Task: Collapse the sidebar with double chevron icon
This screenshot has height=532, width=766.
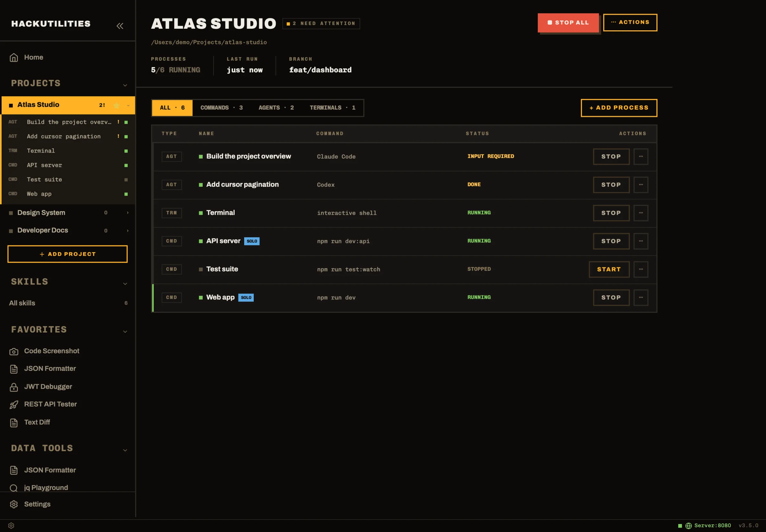Action: [x=120, y=26]
